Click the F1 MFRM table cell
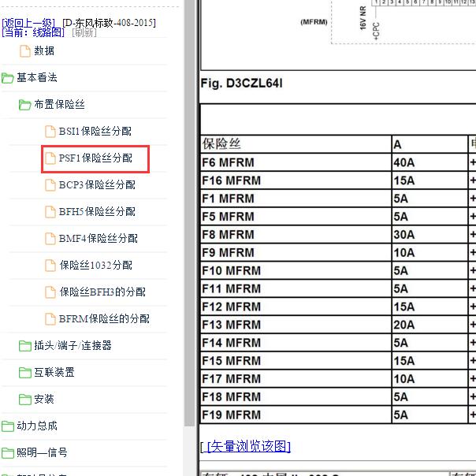 pos(296,199)
